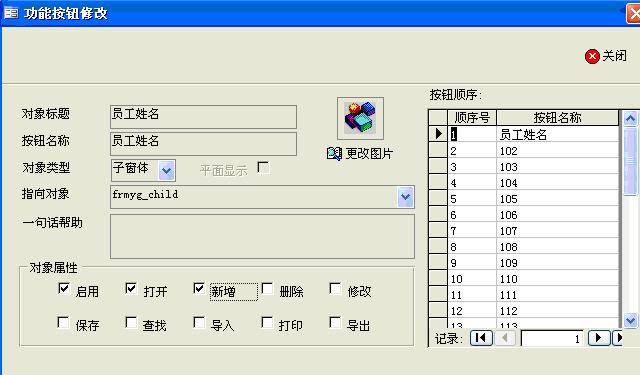This screenshot has width=640, height=375.
Task: Enable the 删除 checkbox
Action: [x=267, y=289]
